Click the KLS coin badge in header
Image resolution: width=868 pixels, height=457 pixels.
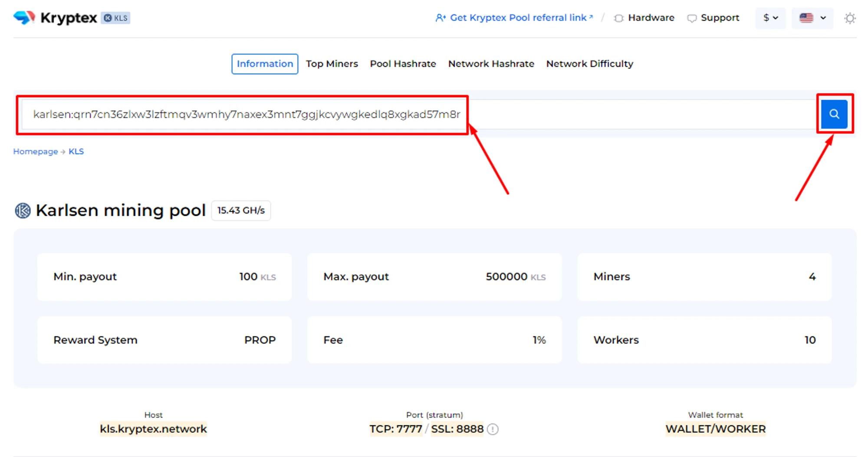point(116,18)
